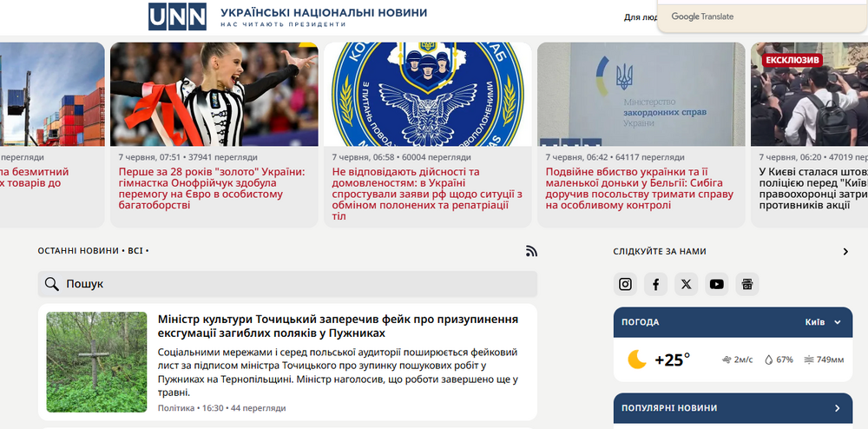Click into the Пошук search field
Viewport: 868px width, 429px height.
(x=287, y=284)
